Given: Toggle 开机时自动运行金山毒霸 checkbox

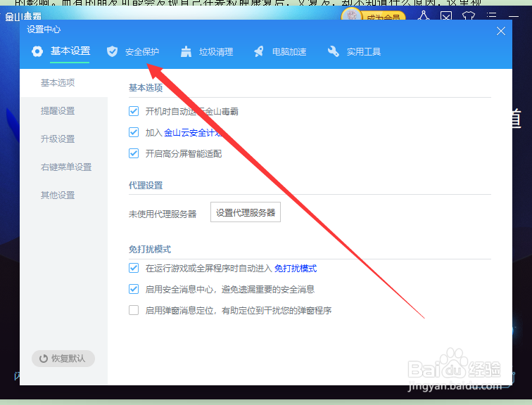Looking at the screenshot, I should click(134, 111).
